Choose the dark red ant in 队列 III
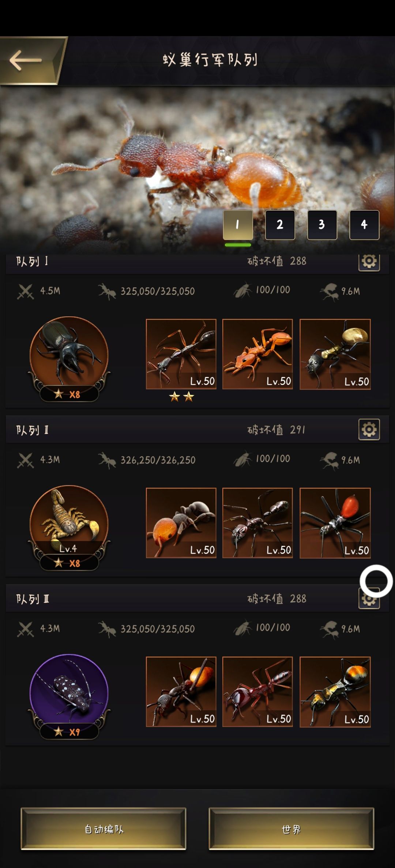395x868 pixels. [x=257, y=692]
